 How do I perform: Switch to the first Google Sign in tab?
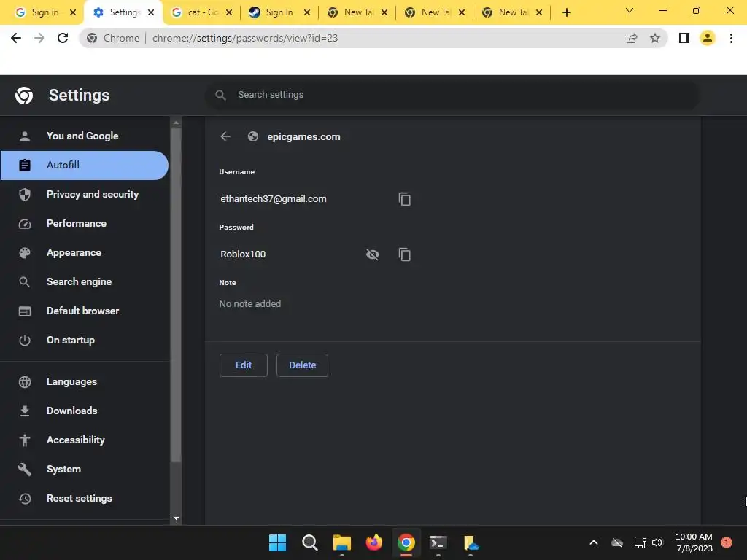point(38,12)
